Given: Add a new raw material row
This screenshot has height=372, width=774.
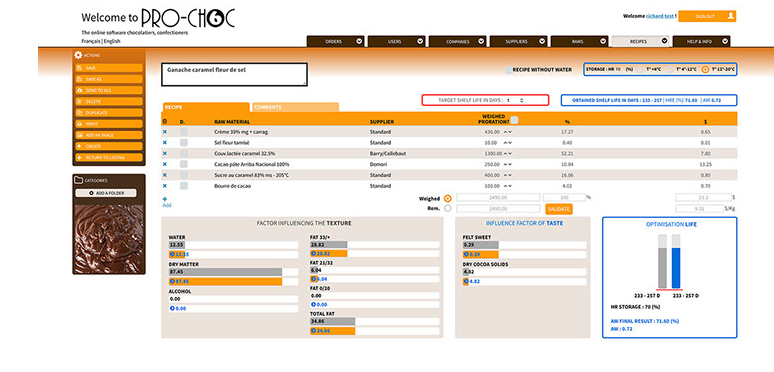Looking at the screenshot, I should [166, 202].
